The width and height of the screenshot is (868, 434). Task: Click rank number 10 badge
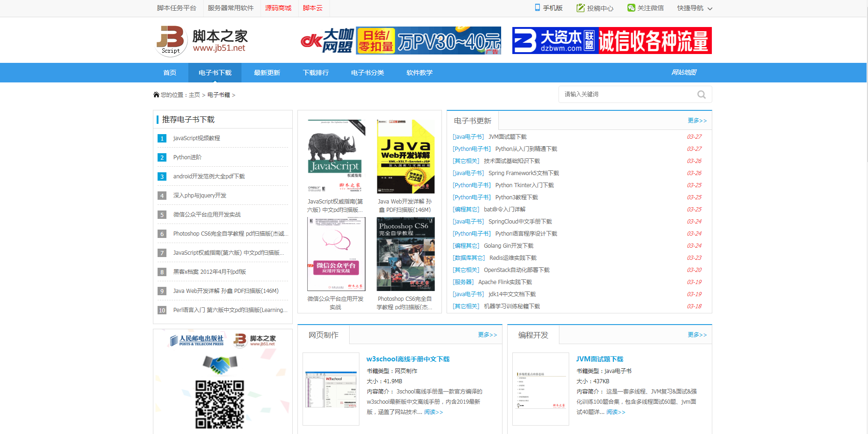coord(162,310)
